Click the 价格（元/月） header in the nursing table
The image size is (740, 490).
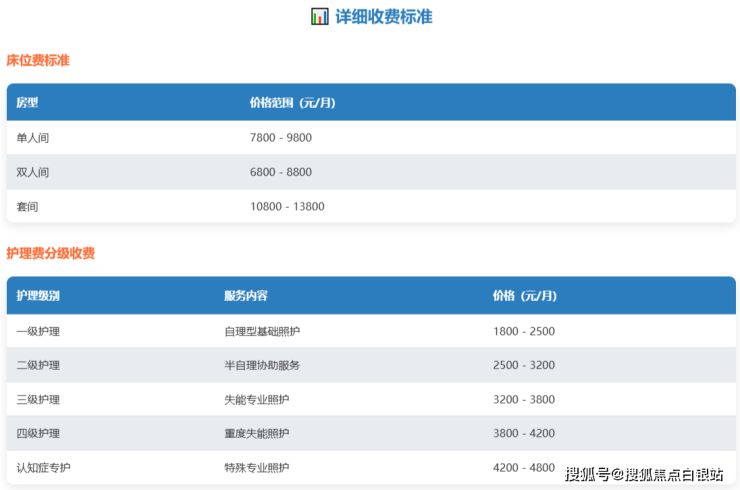pyautogui.click(x=524, y=296)
